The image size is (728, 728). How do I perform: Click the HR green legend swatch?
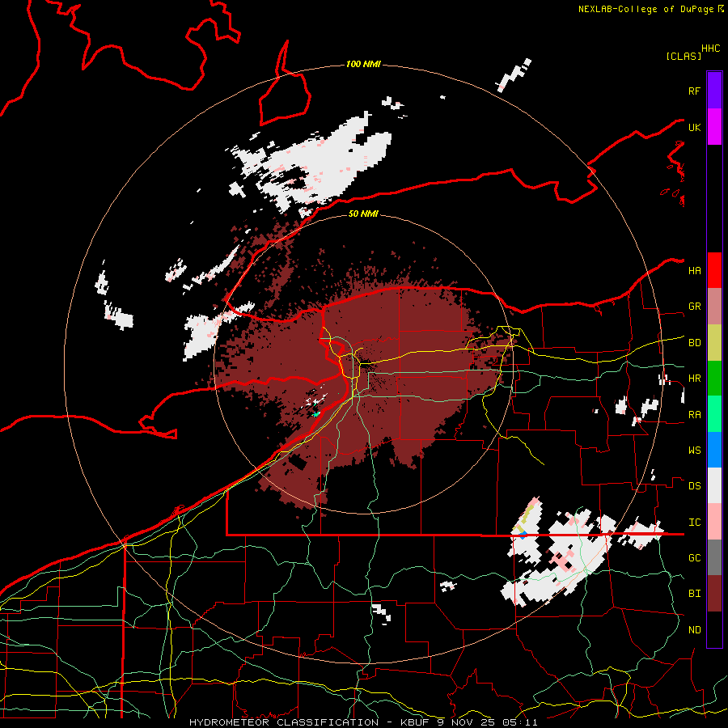point(714,378)
